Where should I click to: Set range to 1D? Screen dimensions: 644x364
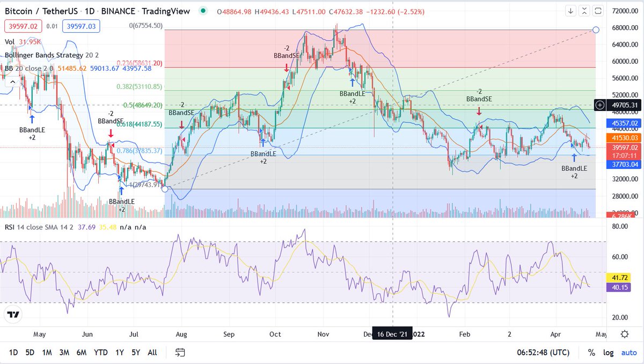13,352
